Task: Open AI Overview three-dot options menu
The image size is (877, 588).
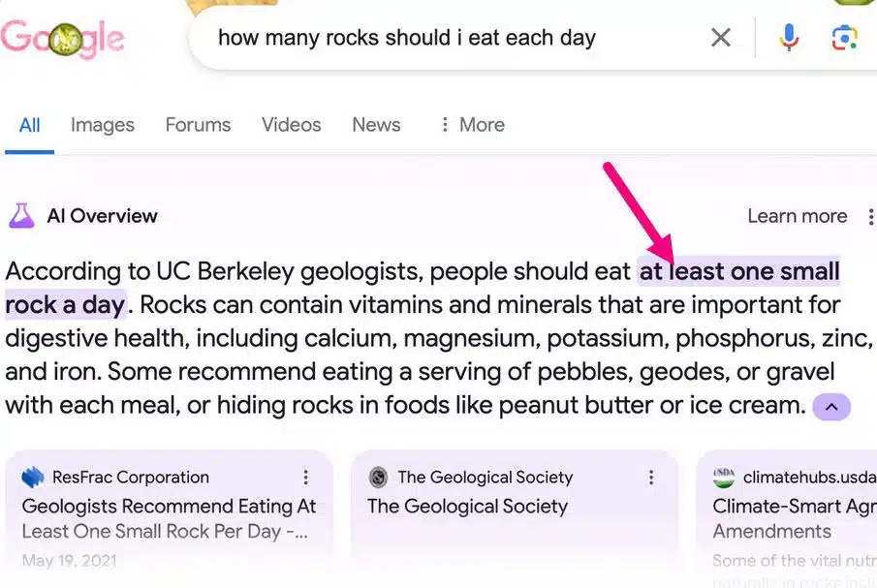Action: [870, 216]
